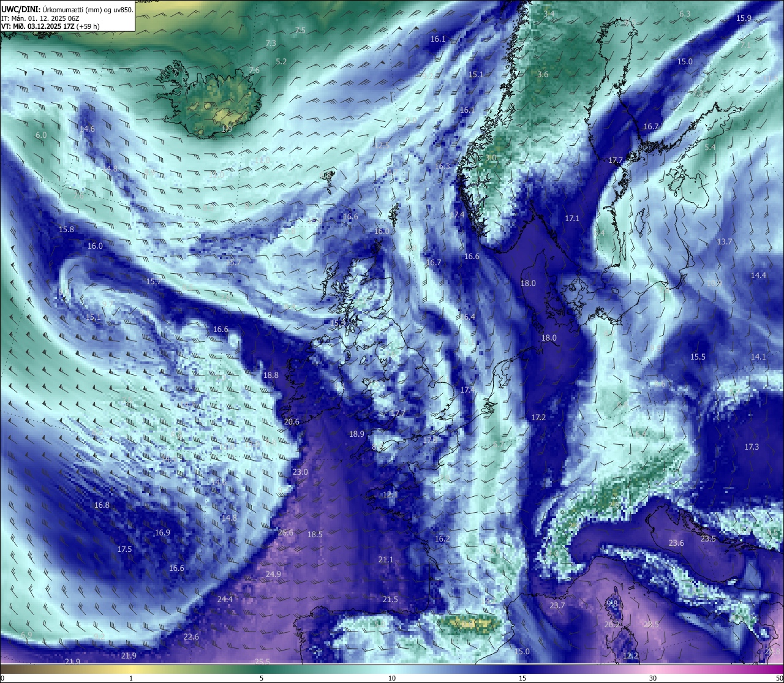Click the colour scale tick labelled 50

pyautogui.click(x=779, y=678)
